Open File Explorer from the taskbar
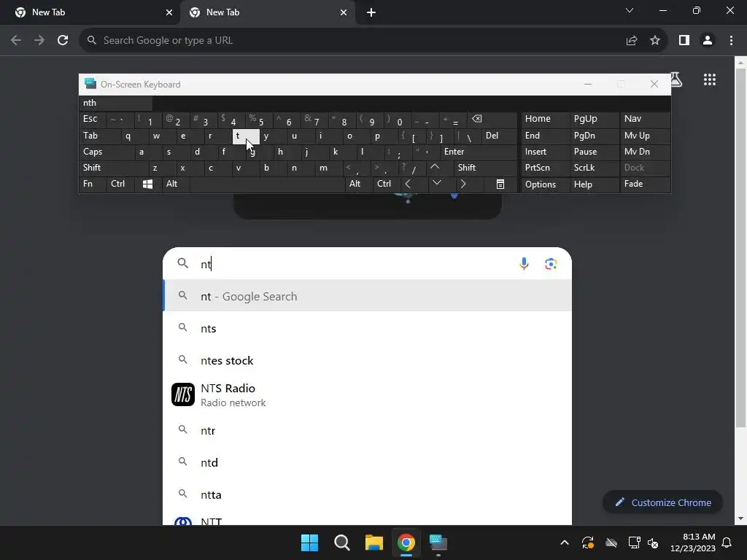Screen dimensions: 747x560 click(374, 542)
